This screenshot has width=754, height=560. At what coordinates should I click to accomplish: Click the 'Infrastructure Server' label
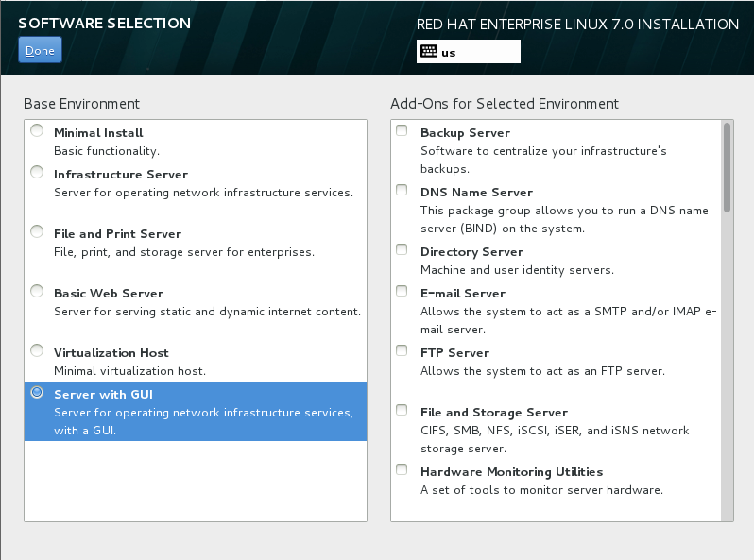tap(121, 174)
